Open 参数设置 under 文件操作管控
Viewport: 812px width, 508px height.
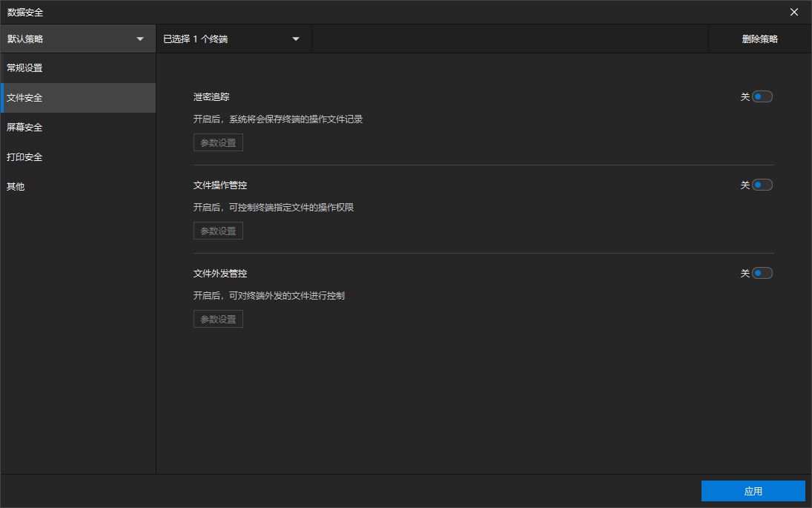[218, 231]
